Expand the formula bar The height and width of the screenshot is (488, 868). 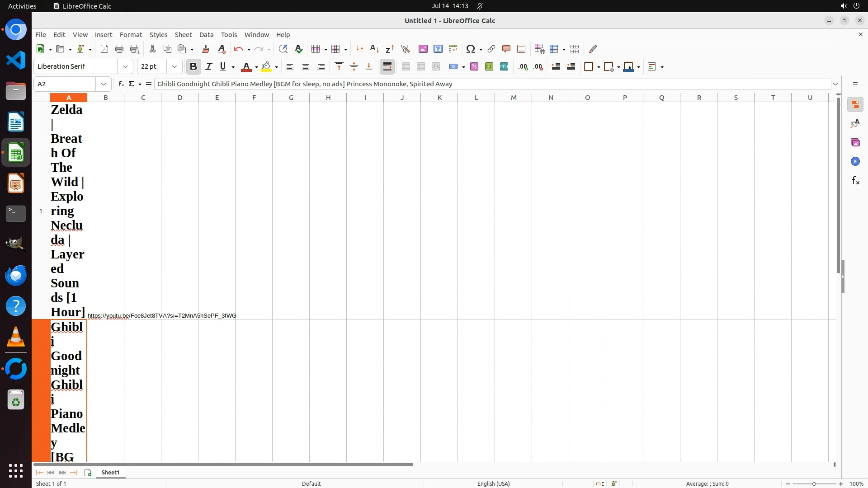[835, 84]
